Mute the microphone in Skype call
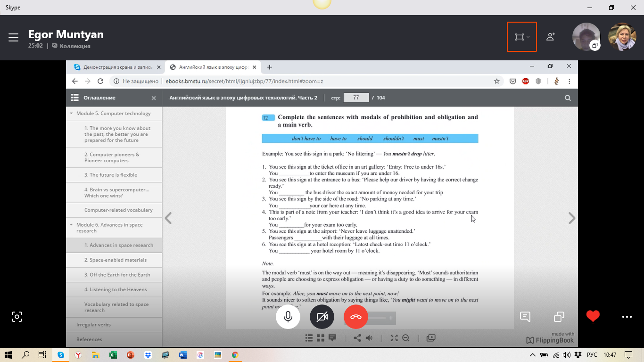 click(x=288, y=317)
